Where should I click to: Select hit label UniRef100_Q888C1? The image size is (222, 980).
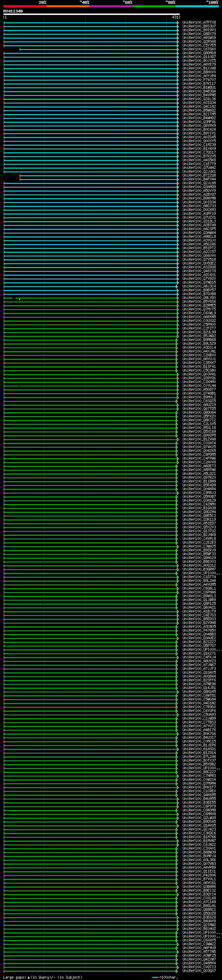coord(199,910)
